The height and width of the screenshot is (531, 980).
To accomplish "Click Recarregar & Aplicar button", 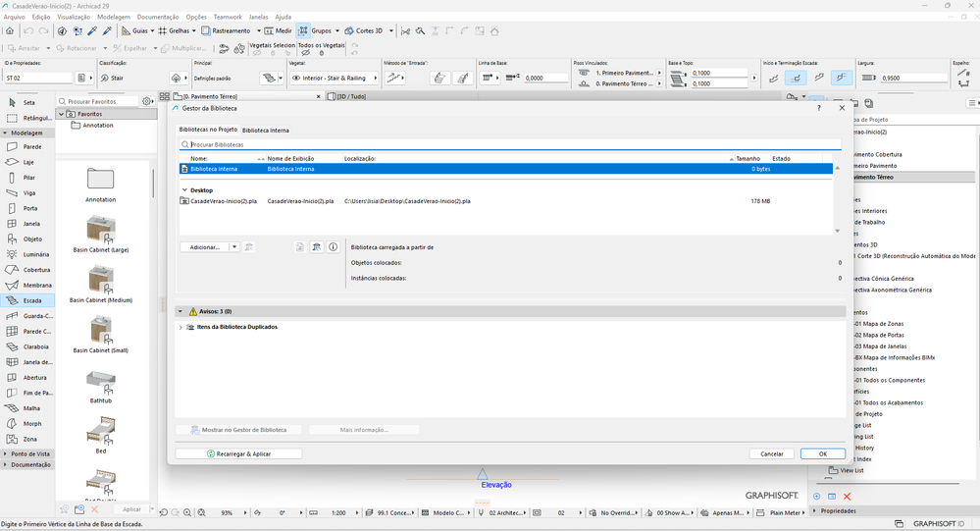I will pos(238,454).
